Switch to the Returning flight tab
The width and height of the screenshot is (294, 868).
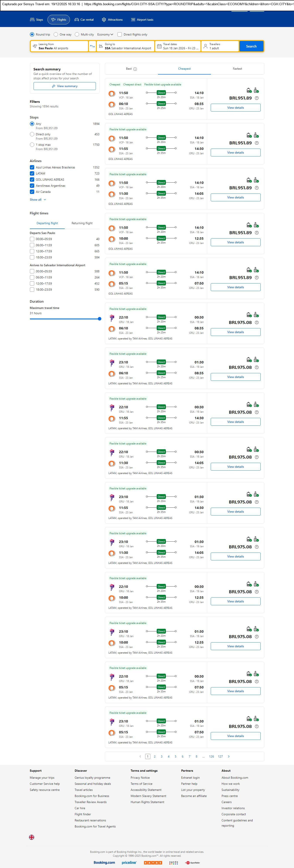(82, 223)
